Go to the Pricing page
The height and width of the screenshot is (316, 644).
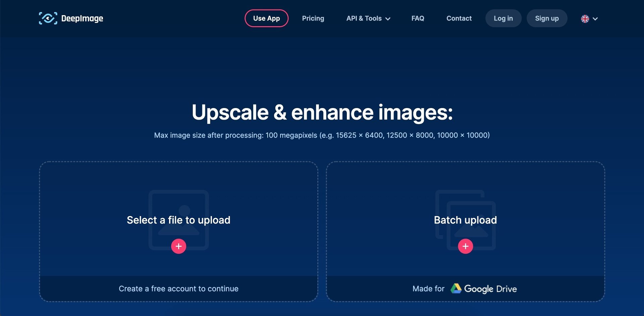[313, 18]
